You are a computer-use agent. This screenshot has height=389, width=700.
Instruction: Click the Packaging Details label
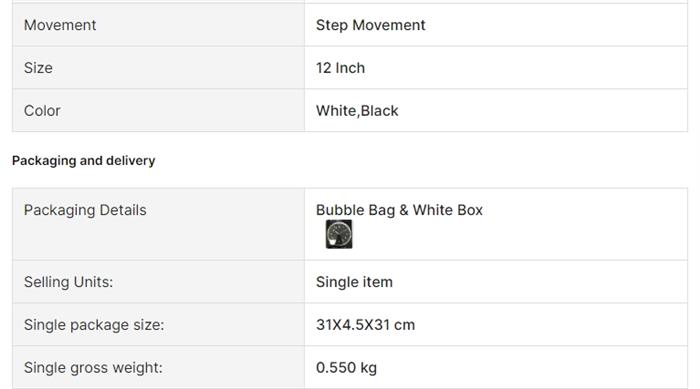(x=85, y=210)
